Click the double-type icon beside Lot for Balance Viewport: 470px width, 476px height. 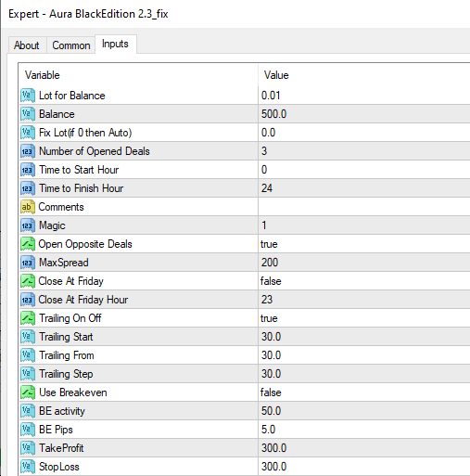[28, 96]
